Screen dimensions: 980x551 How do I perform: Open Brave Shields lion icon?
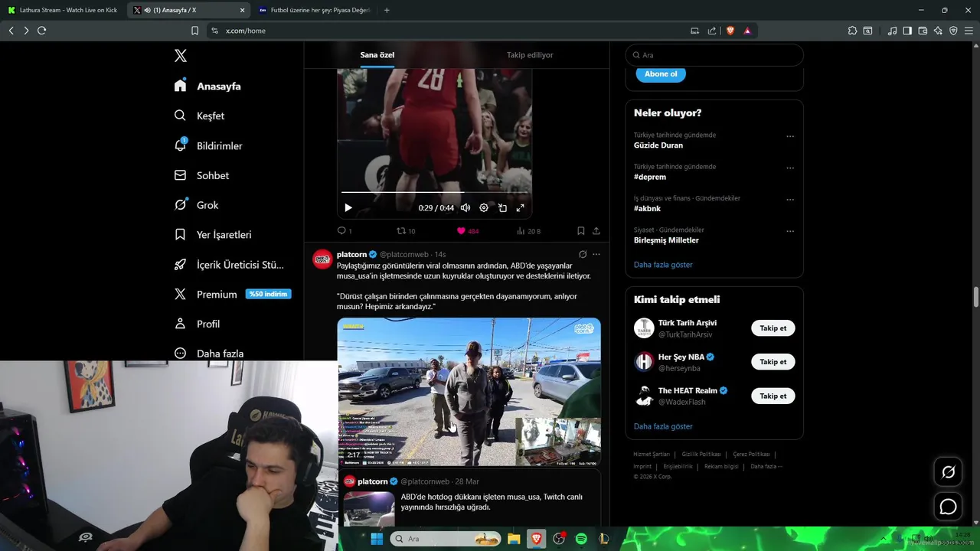point(730,31)
